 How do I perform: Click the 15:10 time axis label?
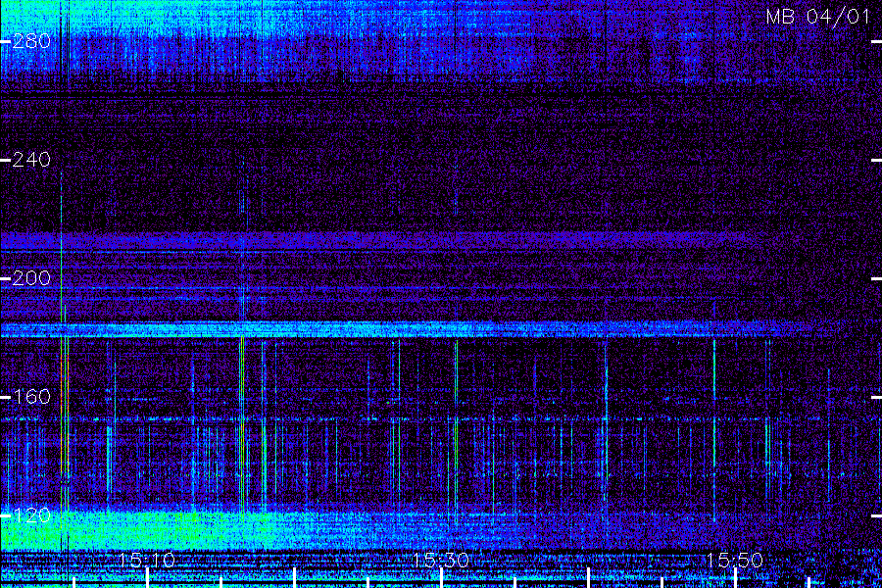pyautogui.click(x=147, y=560)
